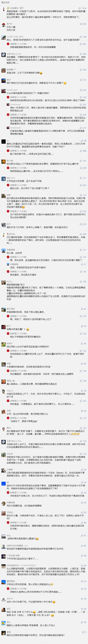Image resolution: width=88 pixels, height=644 pixels.
Task: Click Wyj1001's profile picture
Action: point(3,179)
